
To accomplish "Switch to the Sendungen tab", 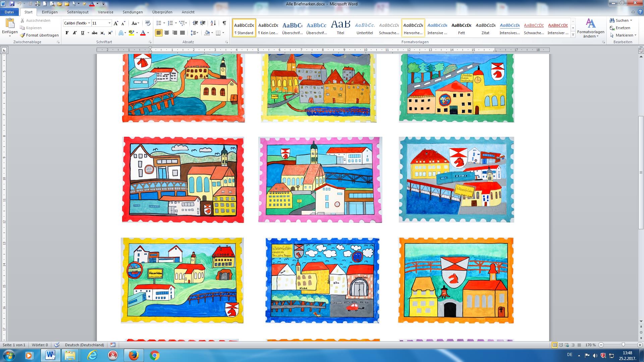I will point(133,12).
